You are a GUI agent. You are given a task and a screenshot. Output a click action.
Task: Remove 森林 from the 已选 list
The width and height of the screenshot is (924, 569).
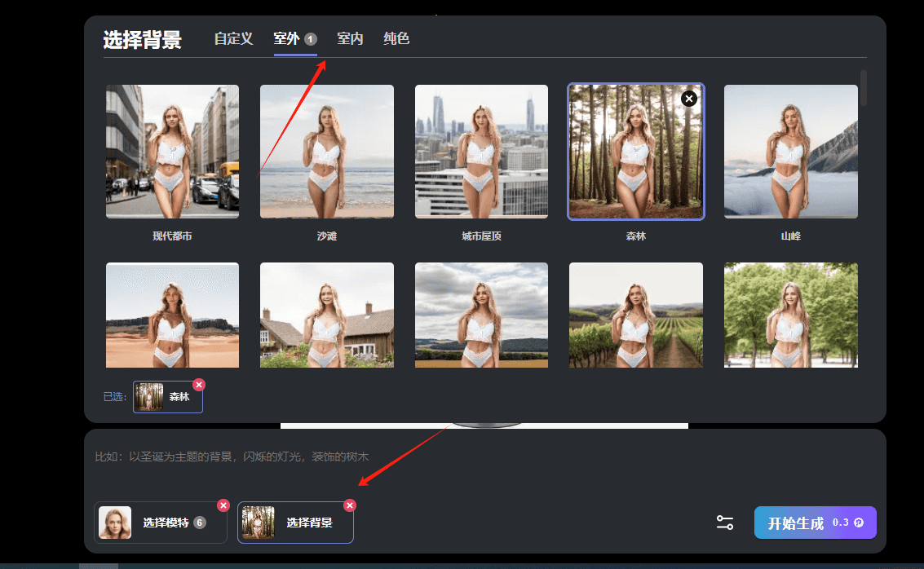pyautogui.click(x=199, y=385)
